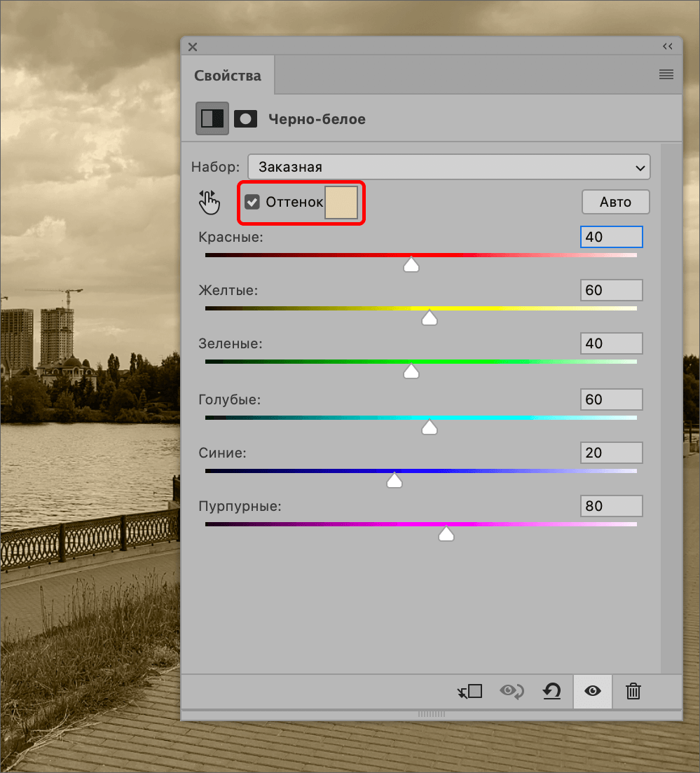Open the tint color swatch

click(341, 203)
